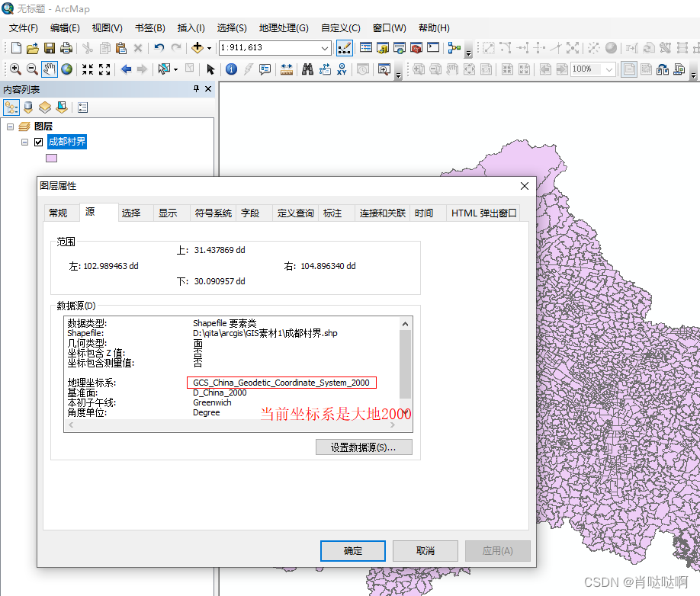This screenshot has height=596, width=700.
Task: Switch to the 连接和关联 tab
Action: pos(383,213)
